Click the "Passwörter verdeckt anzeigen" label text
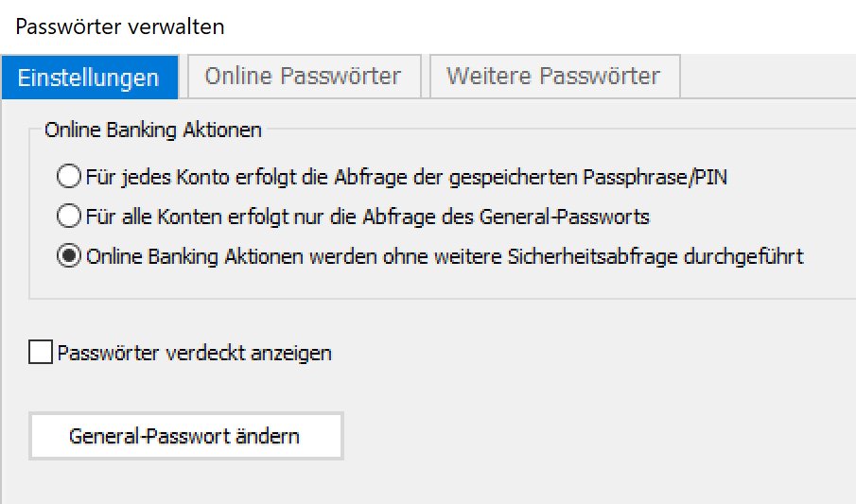856x504 pixels. click(x=195, y=354)
